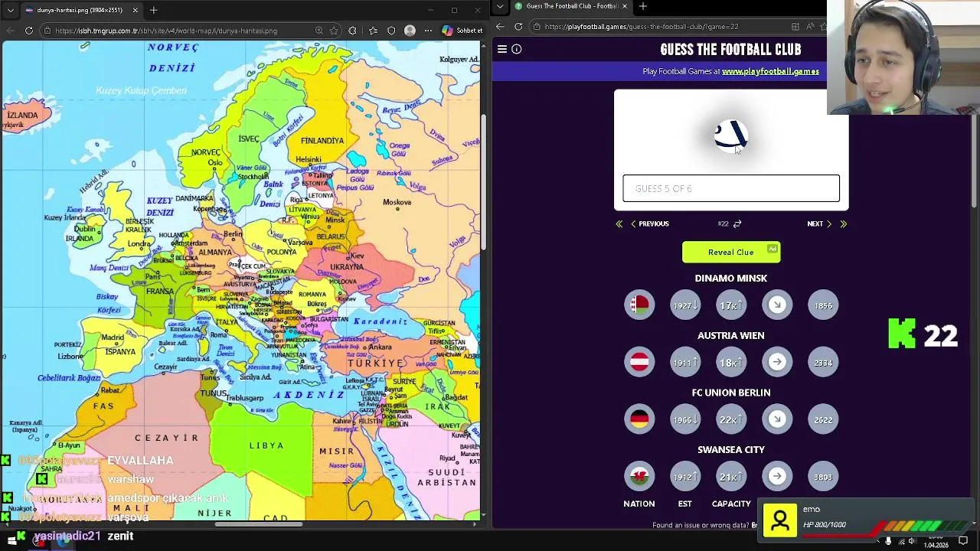Open the tab list dropdown in the map window
Image resolution: width=980 pixels, height=551 pixels.
click(10, 10)
